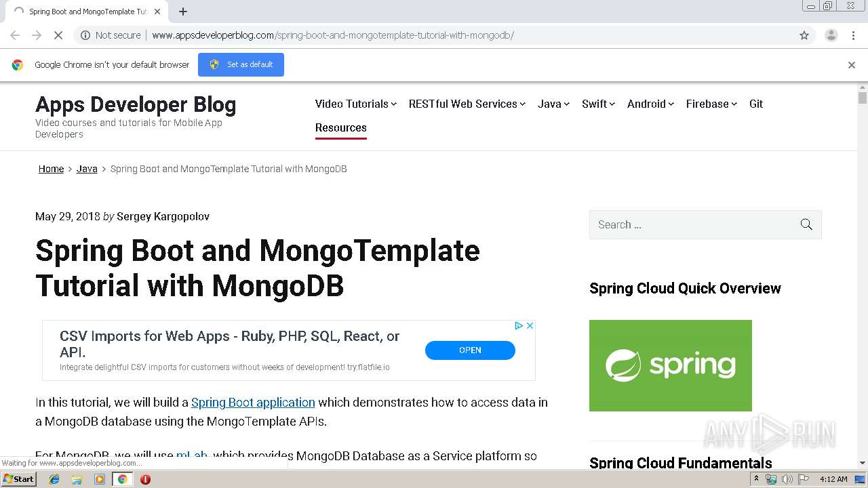Screen dimensions: 868x488
Task: Click the Show desktop button
Action: (861, 479)
